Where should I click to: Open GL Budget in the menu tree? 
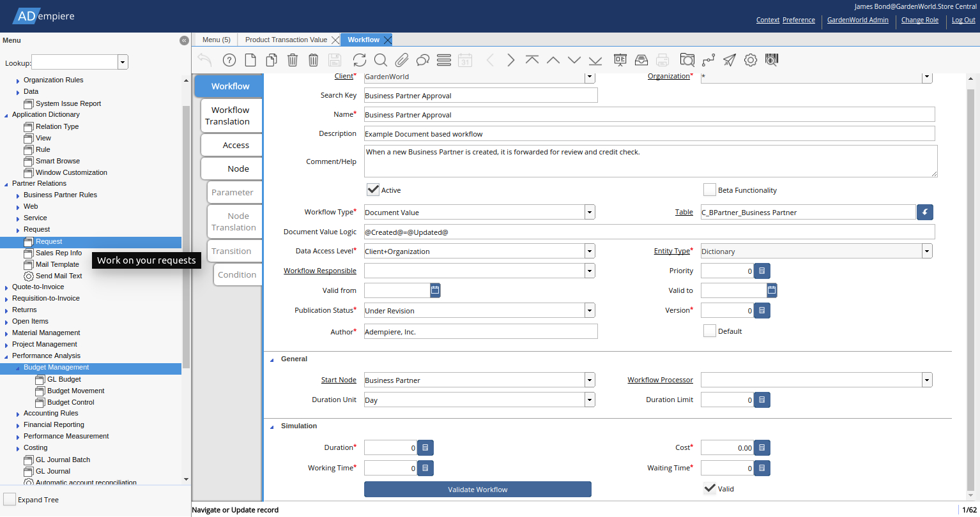click(64, 379)
